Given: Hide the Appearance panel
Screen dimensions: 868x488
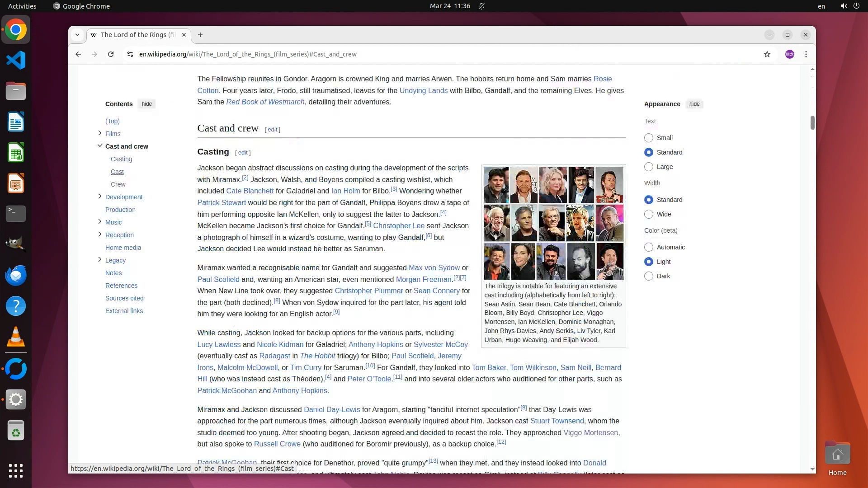Looking at the screenshot, I should tap(694, 104).
